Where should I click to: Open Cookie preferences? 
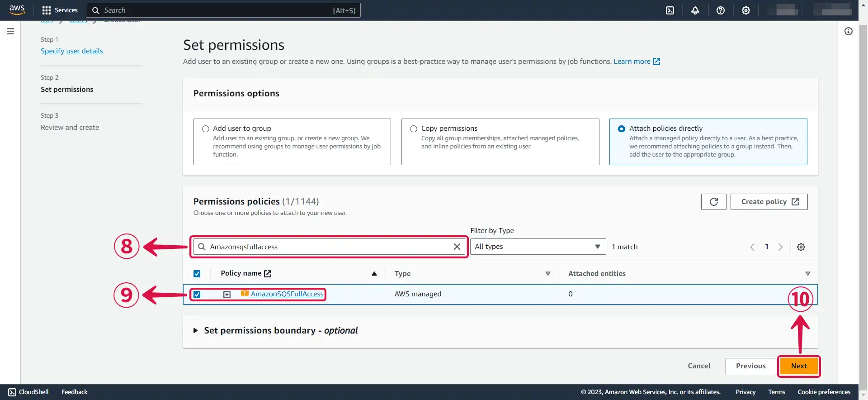click(x=824, y=392)
